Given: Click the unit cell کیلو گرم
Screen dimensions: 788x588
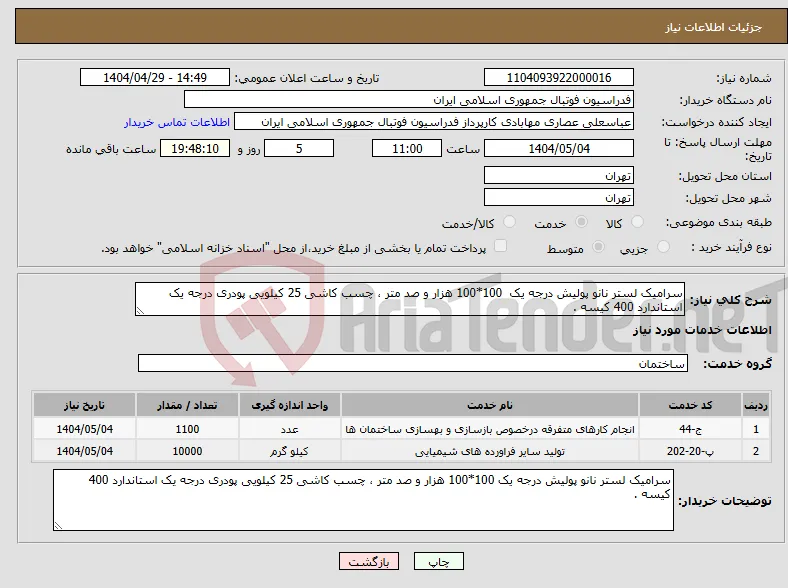Looking at the screenshot, I should click(x=290, y=451).
